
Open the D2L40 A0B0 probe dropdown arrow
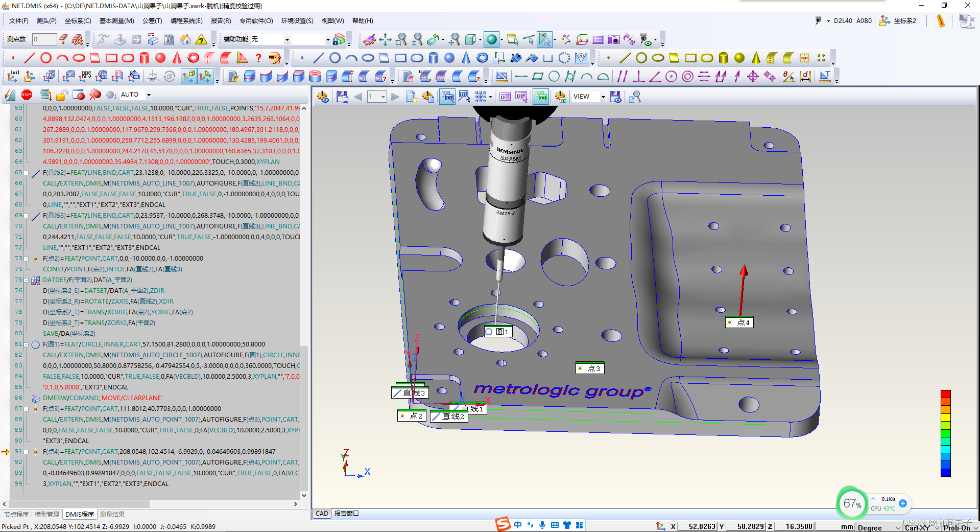coord(828,21)
